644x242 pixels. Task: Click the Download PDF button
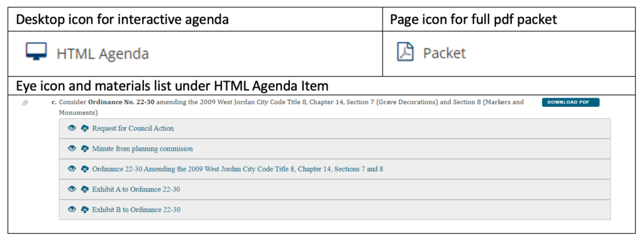point(570,102)
